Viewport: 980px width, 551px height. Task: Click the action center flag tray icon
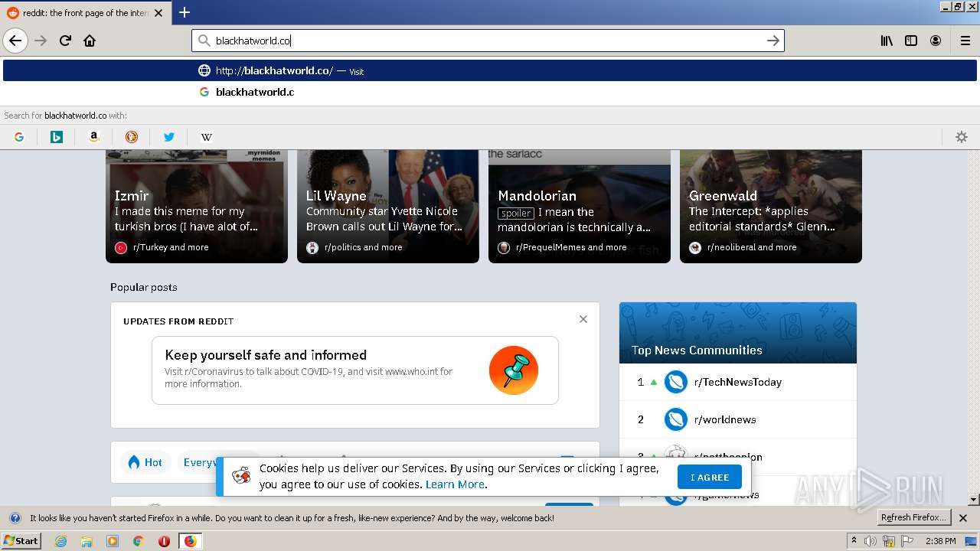pyautogui.click(x=907, y=541)
